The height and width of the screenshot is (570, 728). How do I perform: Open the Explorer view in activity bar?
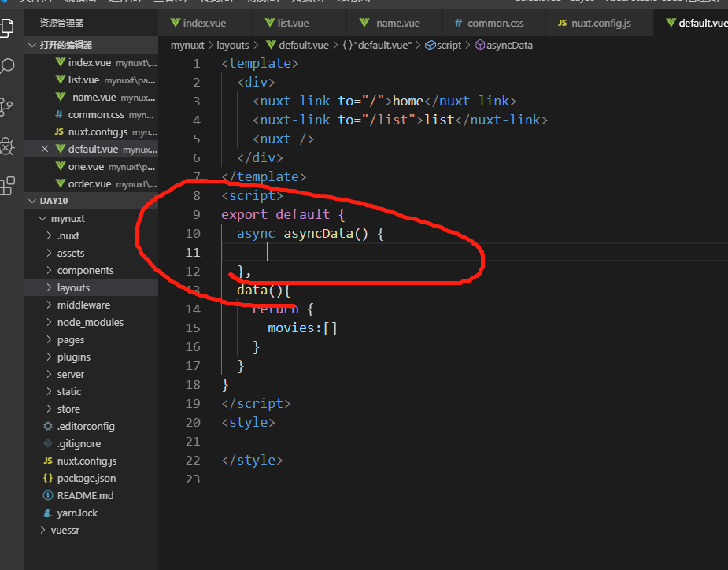6,28
